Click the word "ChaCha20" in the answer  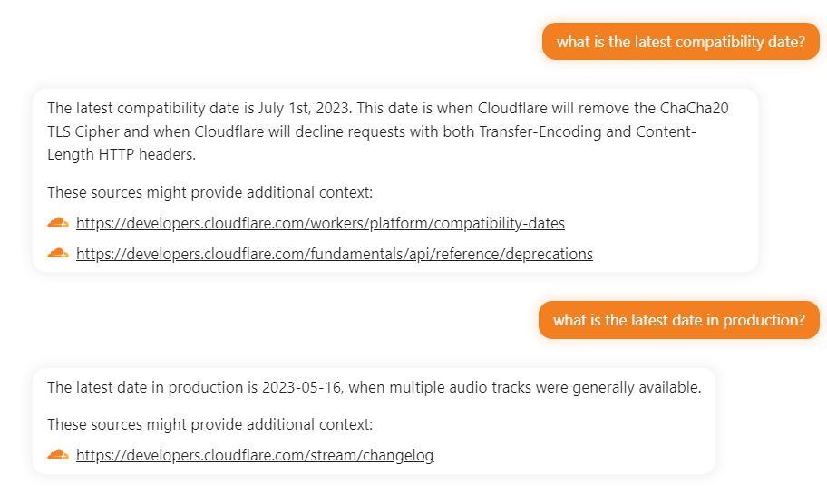pos(697,109)
